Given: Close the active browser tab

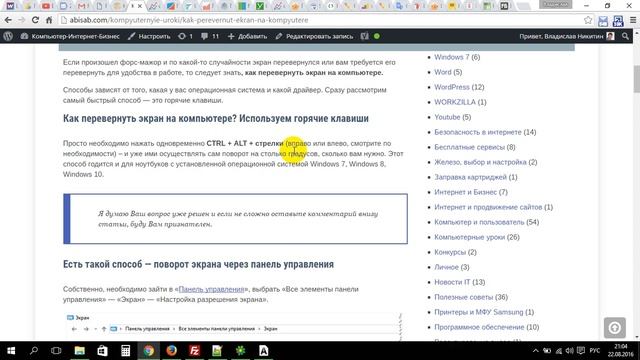Looking at the screenshot, I should (x=140, y=6).
